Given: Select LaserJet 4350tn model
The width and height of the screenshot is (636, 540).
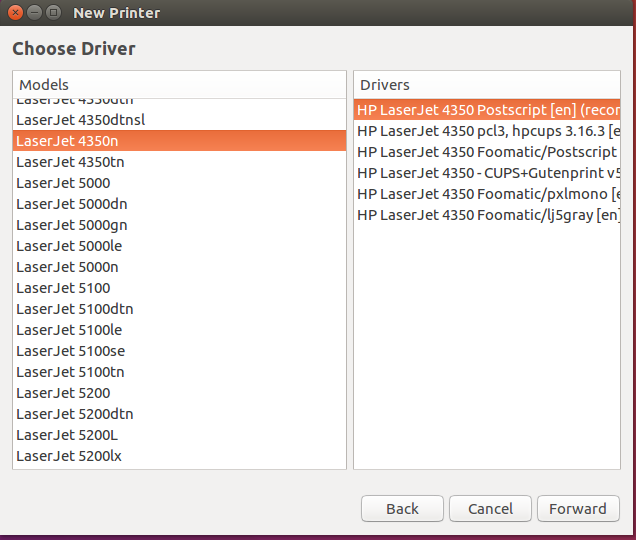Looking at the screenshot, I should click(x=179, y=162).
